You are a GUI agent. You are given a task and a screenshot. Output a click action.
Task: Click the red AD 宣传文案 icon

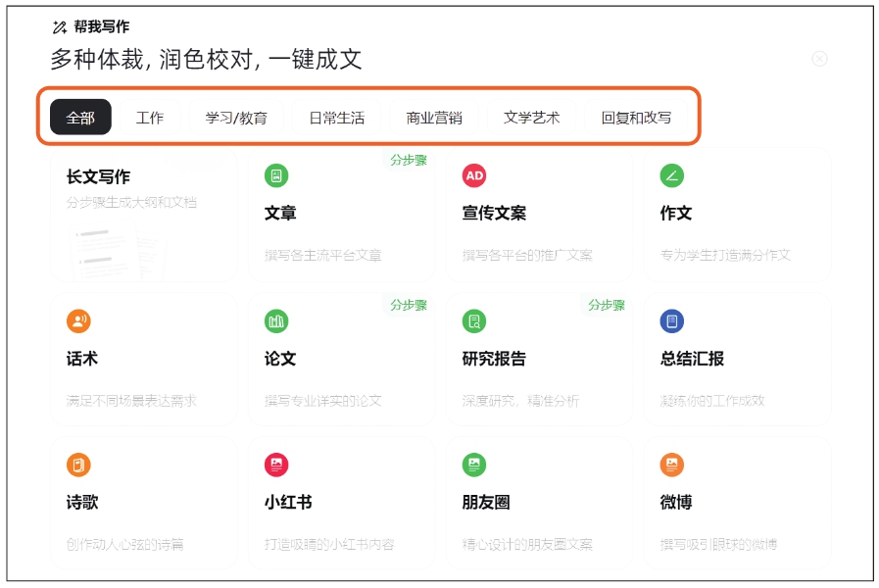(x=474, y=175)
